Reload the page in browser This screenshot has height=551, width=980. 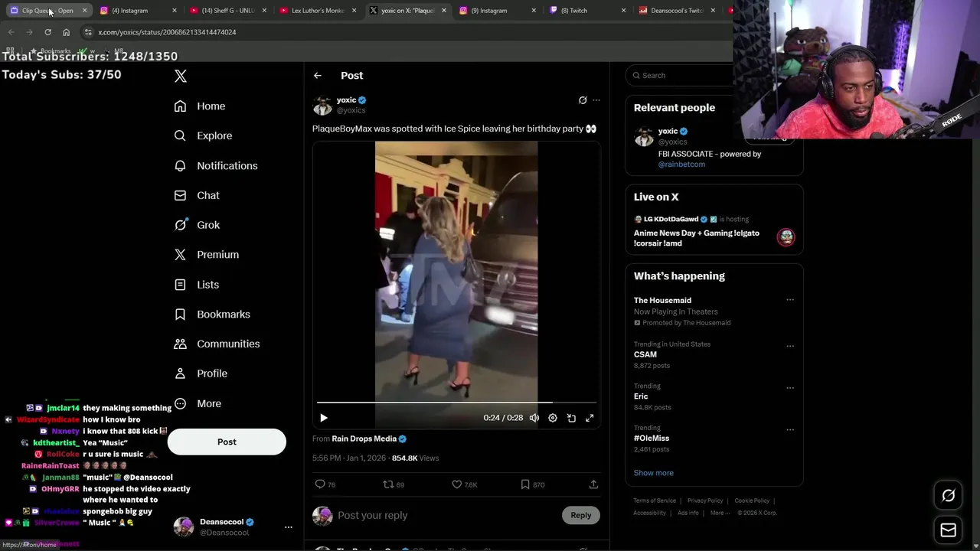click(47, 32)
